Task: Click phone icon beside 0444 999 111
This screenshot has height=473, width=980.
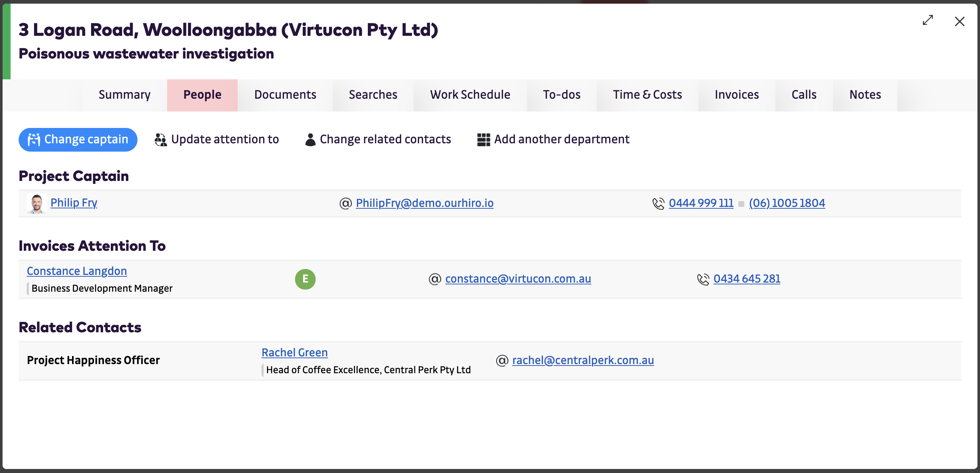Action: tap(658, 204)
